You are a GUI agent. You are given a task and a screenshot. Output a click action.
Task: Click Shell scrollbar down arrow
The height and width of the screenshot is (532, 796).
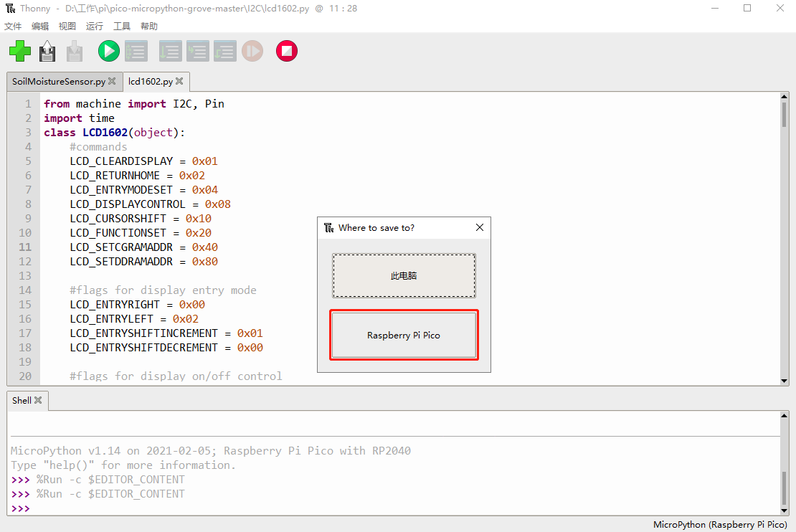[x=785, y=510]
